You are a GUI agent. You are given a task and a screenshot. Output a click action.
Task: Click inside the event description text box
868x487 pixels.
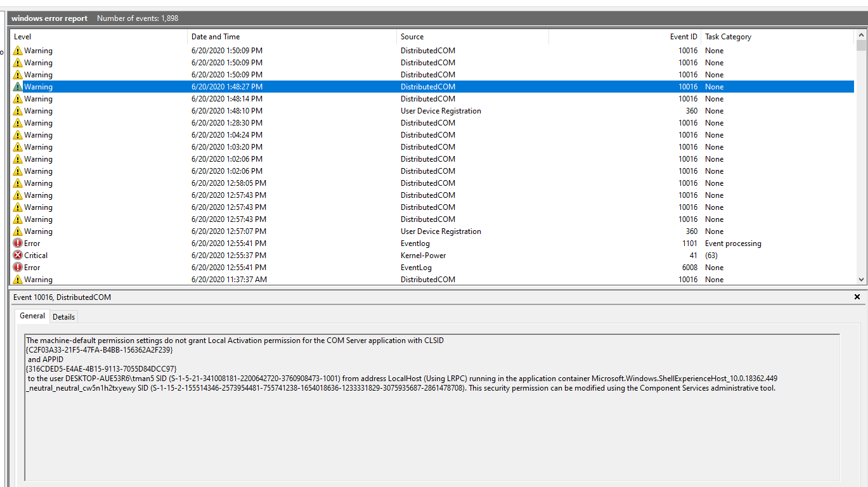pos(432,407)
